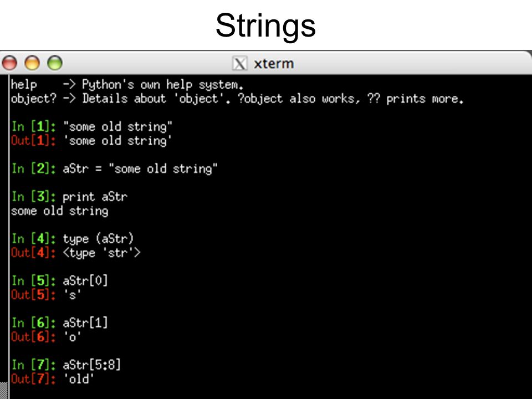Click the aStr assignment line In [2]

114,168
